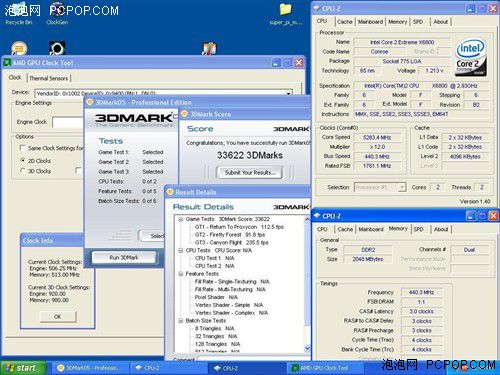Image resolution: width=500 pixels, height=375 pixels.
Task: Switch to AMD GPU Clock Tool taskbar item
Action: (x=325, y=368)
